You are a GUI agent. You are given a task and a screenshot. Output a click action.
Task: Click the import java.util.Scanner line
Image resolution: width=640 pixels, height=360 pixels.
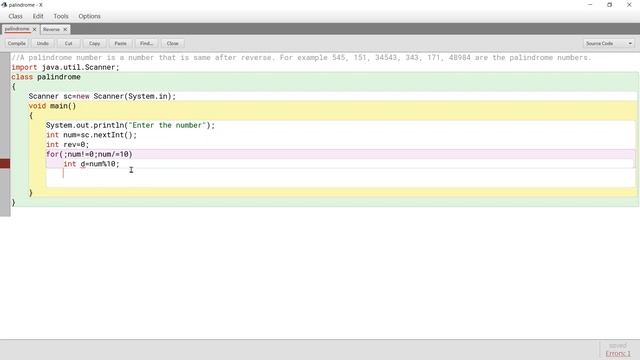[x=65, y=67]
